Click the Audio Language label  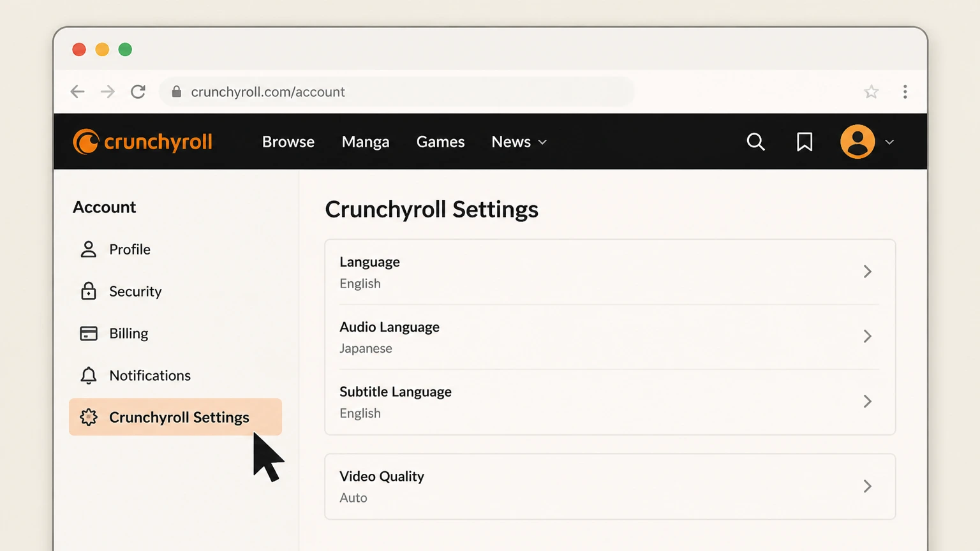(x=389, y=327)
